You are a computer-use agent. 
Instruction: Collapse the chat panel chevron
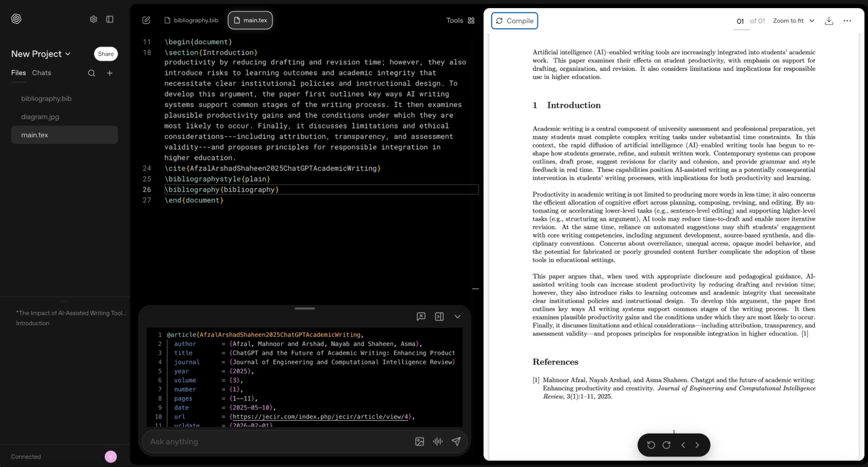[457, 317]
